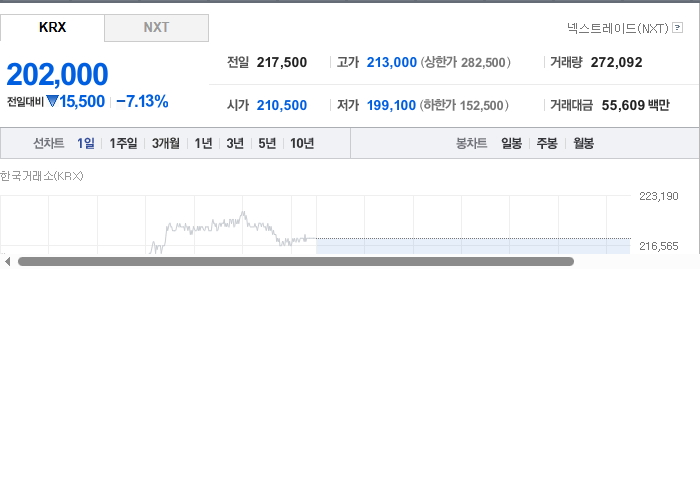Click the lower limit price 152,500
The width and height of the screenshot is (700, 490).
tap(481, 106)
